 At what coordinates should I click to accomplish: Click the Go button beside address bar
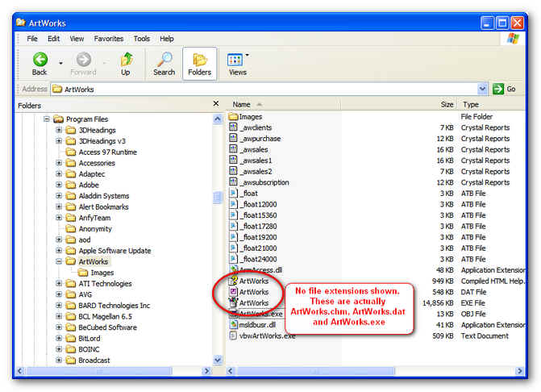click(x=505, y=89)
